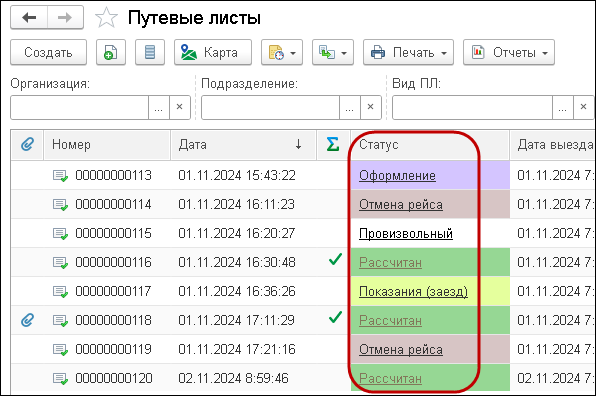This screenshot has height=396, width=596.
Task: Select waybill number 0000000114
Action: [113, 204]
